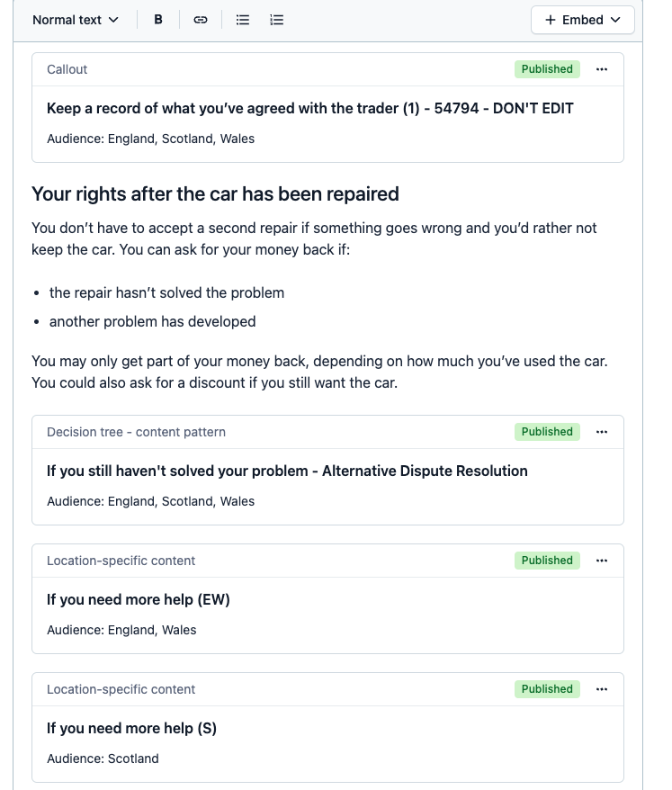This screenshot has height=790, width=672.
Task: Open options for If you need more help (EW) block
Action: pyautogui.click(x=602, y=561)
